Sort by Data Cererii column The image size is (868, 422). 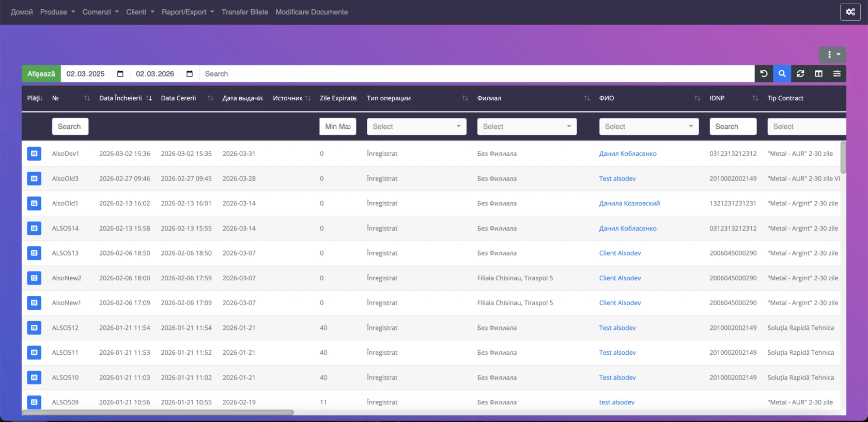[x=210, y=98]
